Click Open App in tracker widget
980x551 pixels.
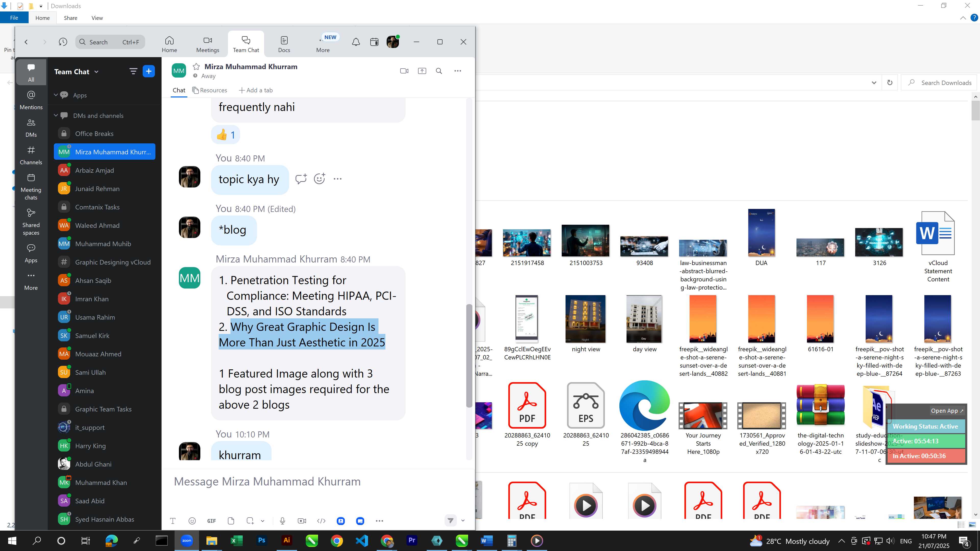(947, 411)
